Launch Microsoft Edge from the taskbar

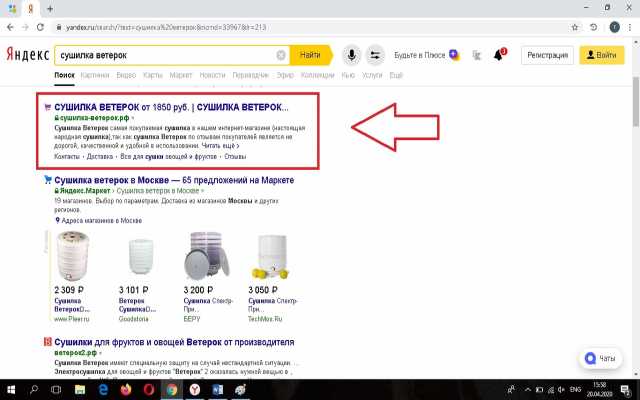(x=103, y=390)
